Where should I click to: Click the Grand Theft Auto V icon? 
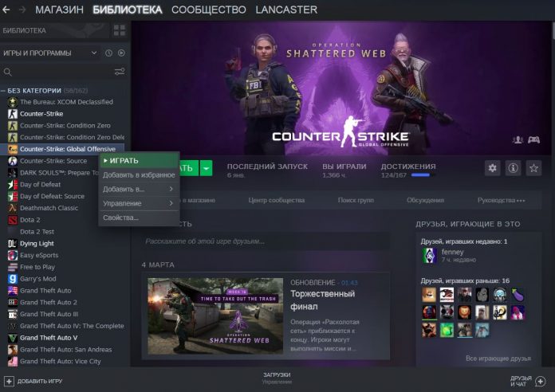(x=13, y=338)
